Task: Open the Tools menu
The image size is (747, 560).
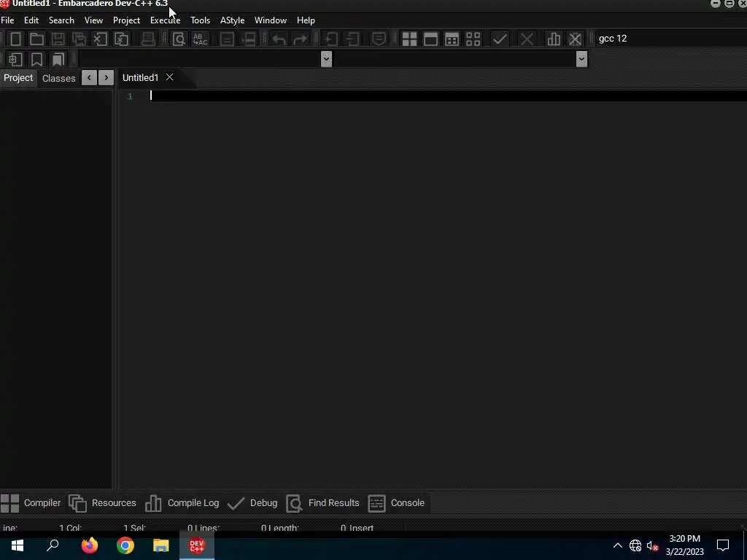Action: (x=200, y=20)
